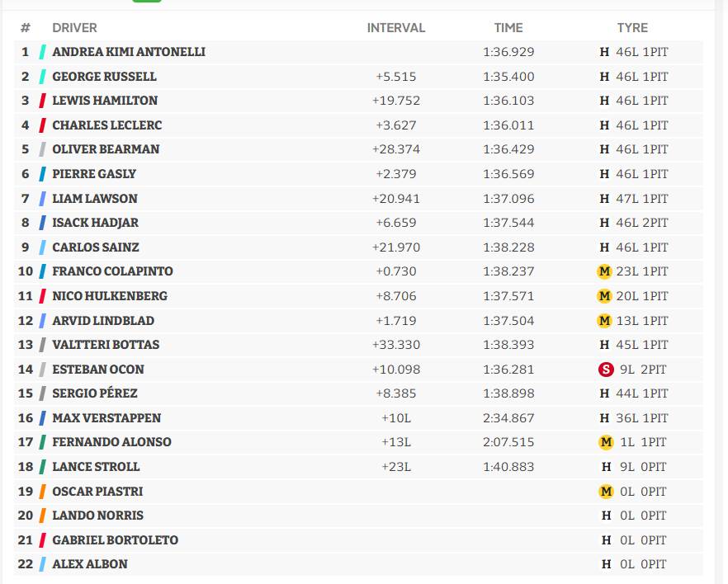
Task: Click the medium tyre icon for Arvid Lindblad
Action: pos(604,321)
